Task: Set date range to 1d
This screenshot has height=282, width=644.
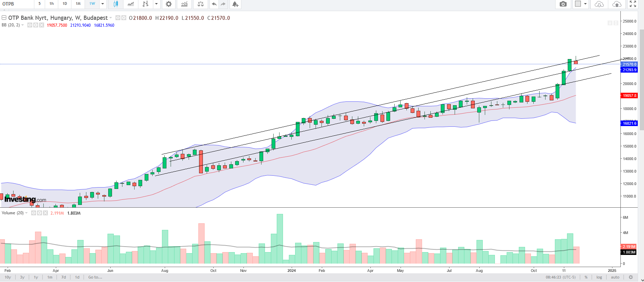Action: pyautogui.click(x=77, y=277)
